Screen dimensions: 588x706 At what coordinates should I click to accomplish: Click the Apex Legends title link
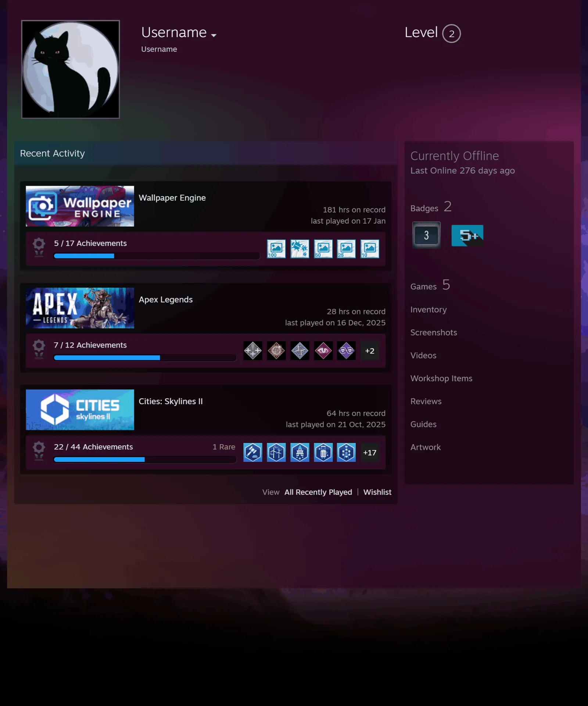tap(165, 300)
